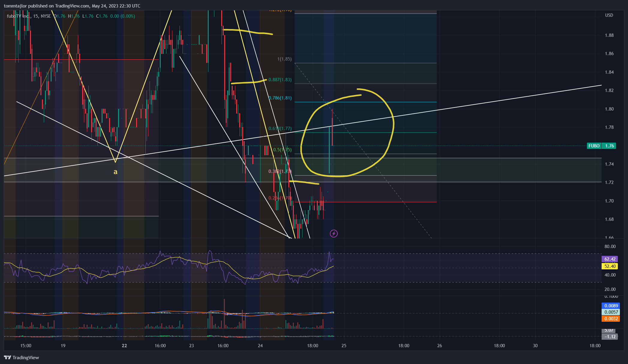Click the 1.88 price axis label
This screenshot has width=628, height=364.
pos(609,35)
